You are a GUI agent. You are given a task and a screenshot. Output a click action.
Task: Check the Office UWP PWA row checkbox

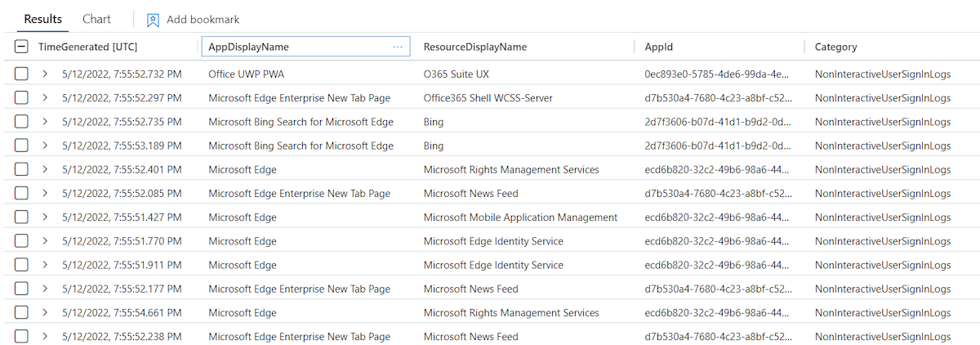click(21, 74)
